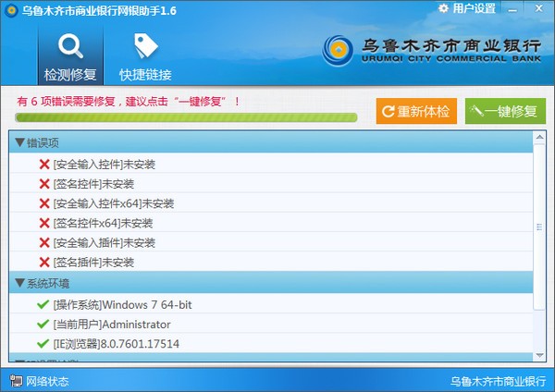Click the tag icon on 快捷链接
This screenshot has width=555, height=392.
point(145,45)
